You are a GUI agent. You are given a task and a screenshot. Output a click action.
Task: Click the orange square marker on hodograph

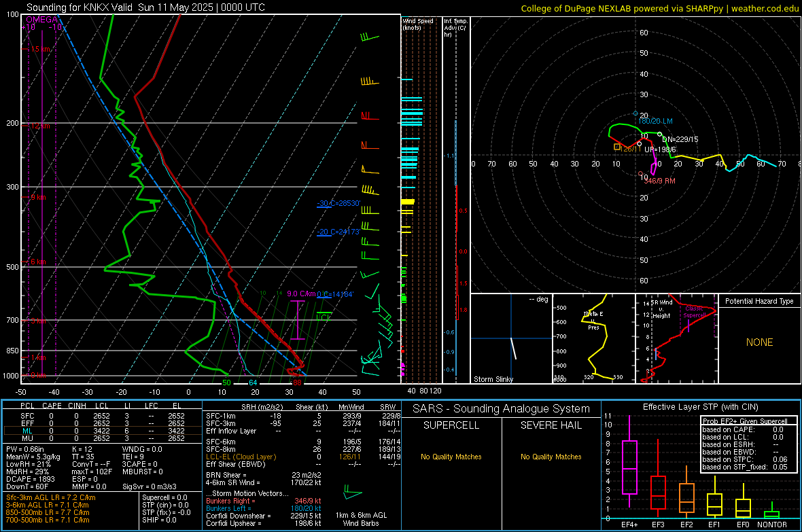coord(617,147)
